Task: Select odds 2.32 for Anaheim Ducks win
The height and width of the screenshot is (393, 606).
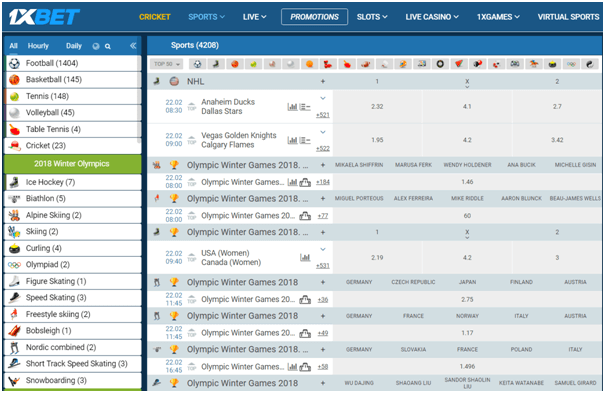Action: (377, 107)
